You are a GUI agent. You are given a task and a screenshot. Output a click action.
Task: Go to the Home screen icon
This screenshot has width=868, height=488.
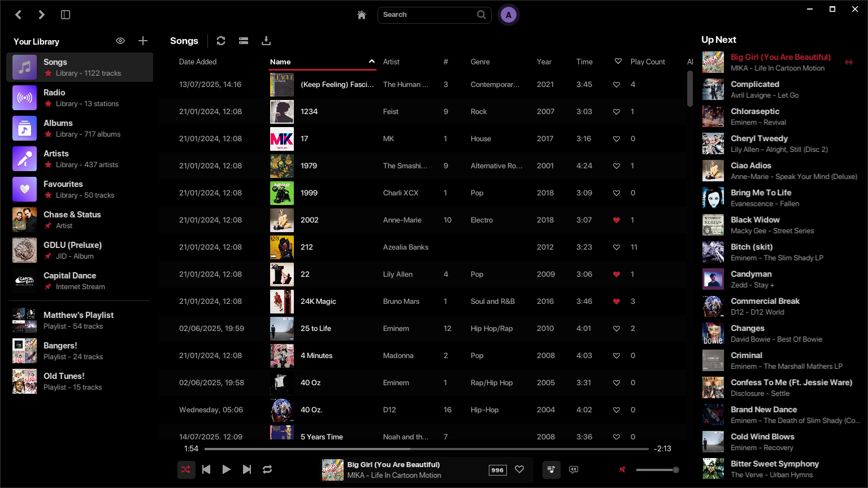362,15
